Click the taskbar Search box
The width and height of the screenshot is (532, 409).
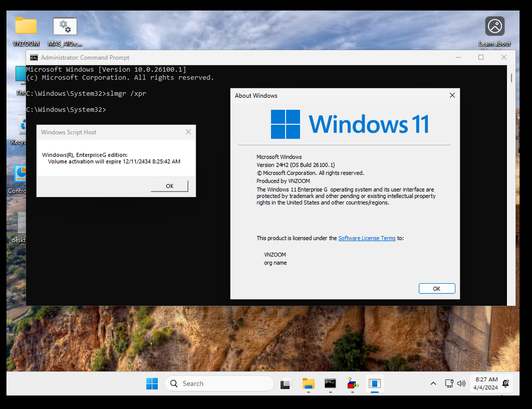point(219,383)
